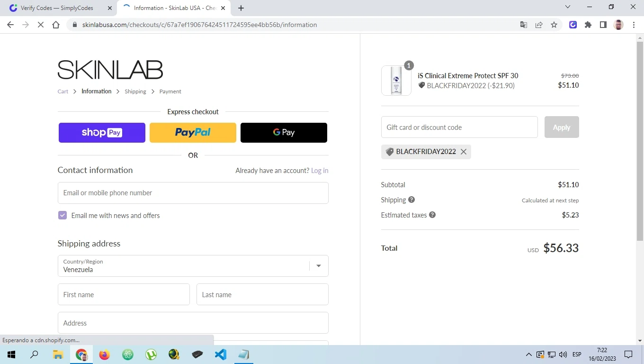Click the page vertical scrollbar

point(640,142)
